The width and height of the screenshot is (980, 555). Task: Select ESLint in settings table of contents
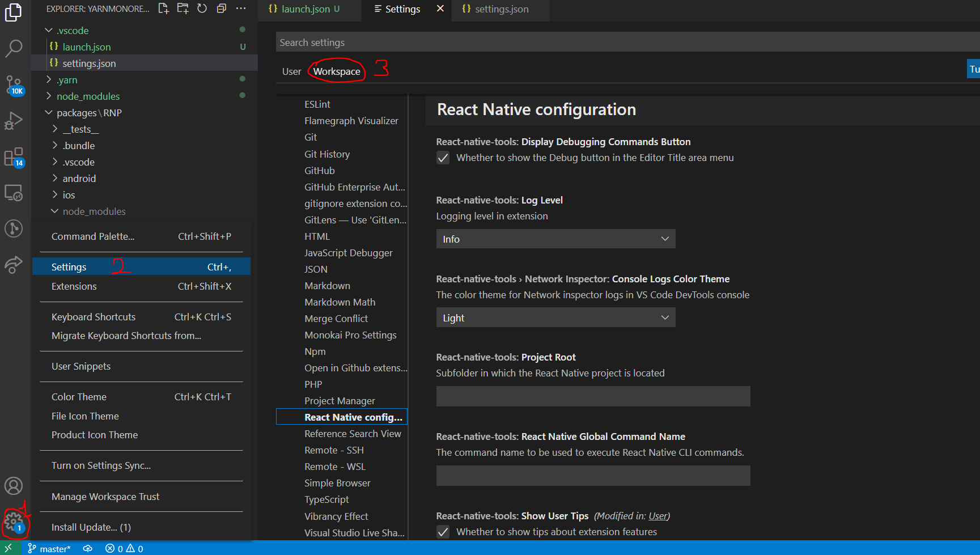(317, 104)
